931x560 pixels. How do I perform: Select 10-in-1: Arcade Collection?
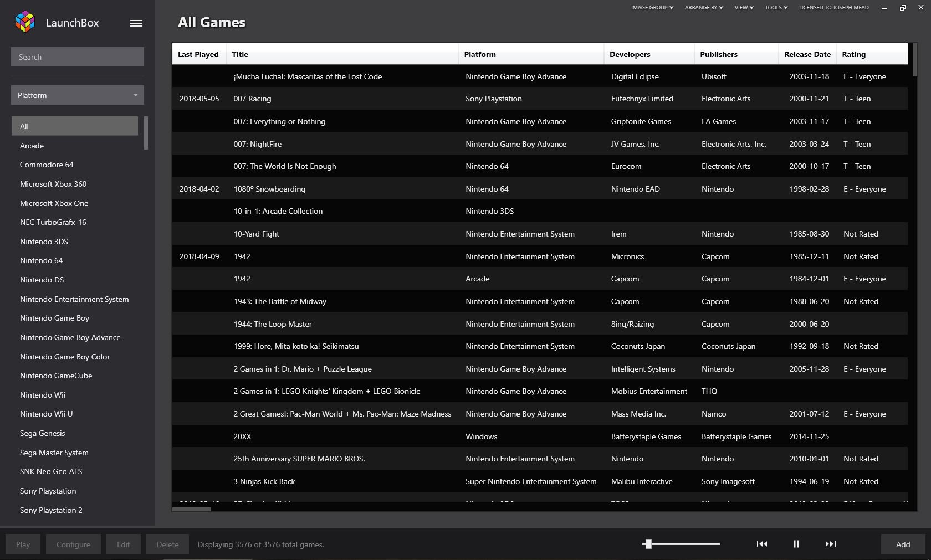(x=540, y=211)
